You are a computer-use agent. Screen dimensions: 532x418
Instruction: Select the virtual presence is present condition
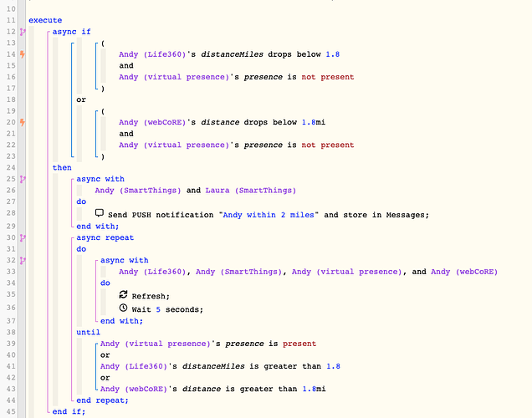pyautogui.click(x=208, y=344)
